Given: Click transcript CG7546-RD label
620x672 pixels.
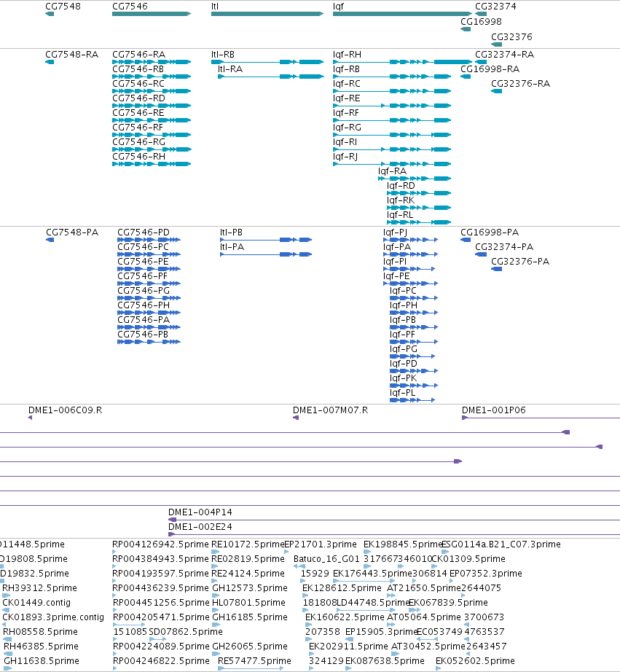Looking at the screenshot, I should click(139, 98).
